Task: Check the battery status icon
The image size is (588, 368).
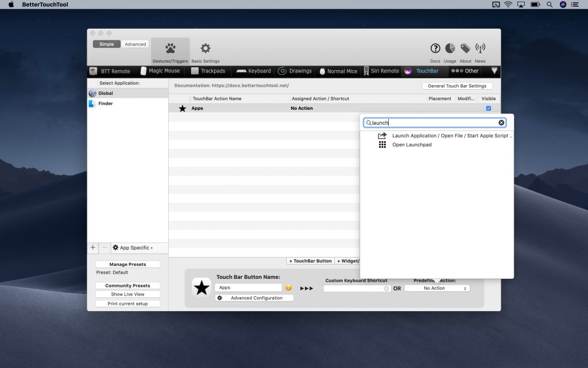Action: [535, 5]
